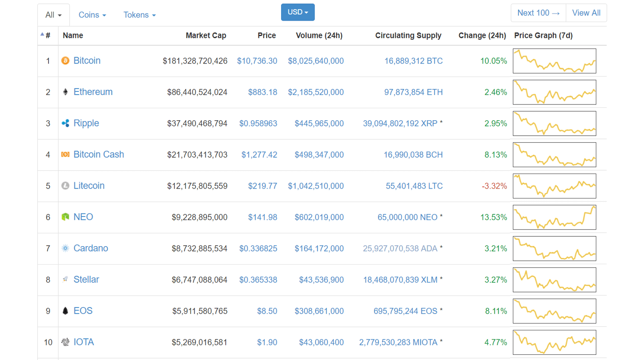This screenshot has height=360, width=644.
Task: Open Cardano's 7-day price graph
Action: tap(555, 248)
